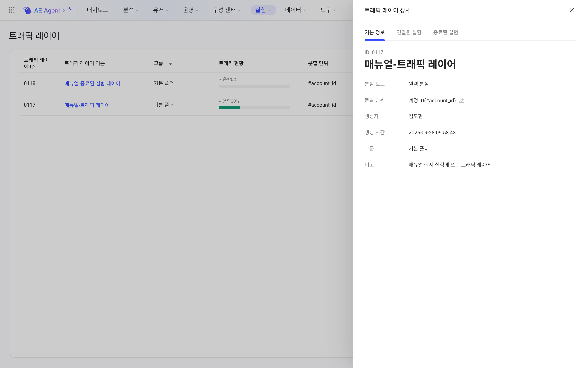Screen dimensions: 588x368
Task: Click the 매뉴얼-트래픽 레이어 panel heading
Action: click(x=410, y=64)
